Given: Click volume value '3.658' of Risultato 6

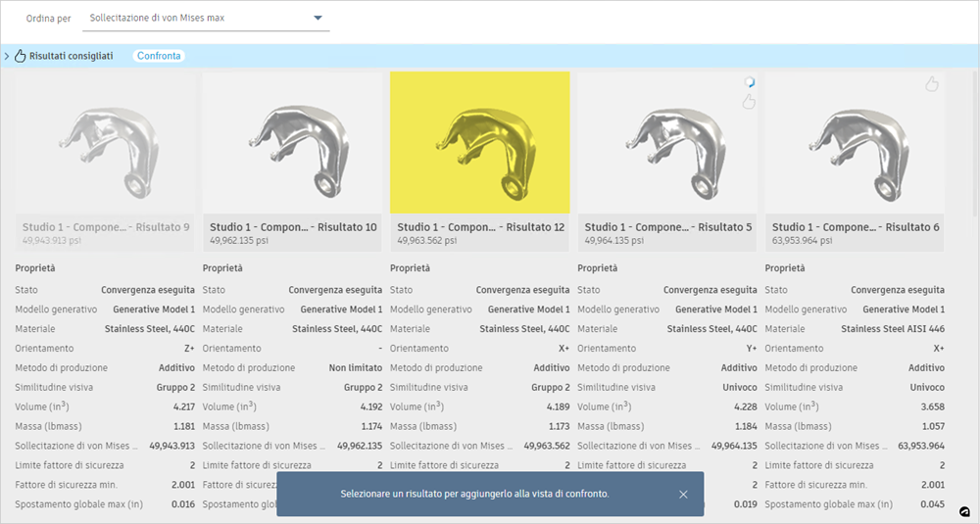Looking at the screenshot, I should pos(933,406).
